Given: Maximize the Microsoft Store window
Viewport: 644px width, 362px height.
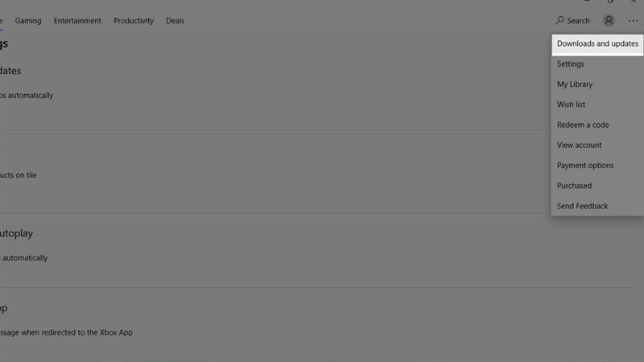Looking at the screenshot, I should tap(610, 2).
